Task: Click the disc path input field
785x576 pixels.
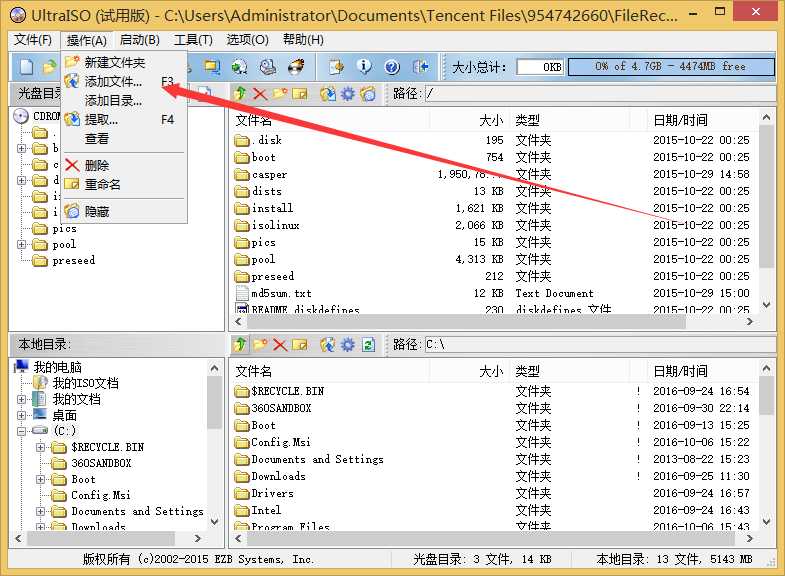Action: point(600,93)
